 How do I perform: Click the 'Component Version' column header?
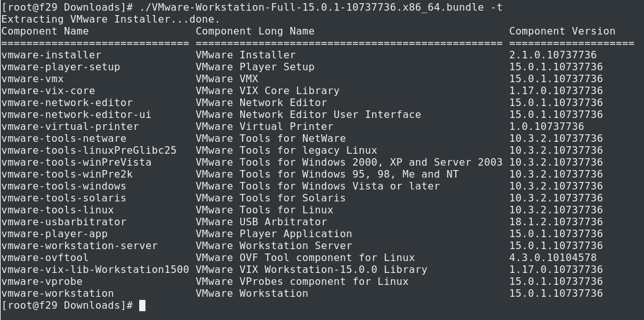coord(562,31)
